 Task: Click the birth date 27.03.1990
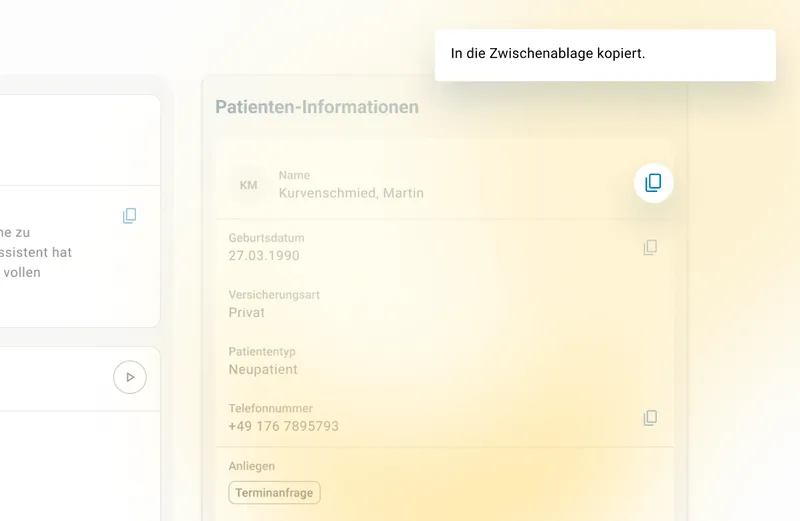coord(264,256)
